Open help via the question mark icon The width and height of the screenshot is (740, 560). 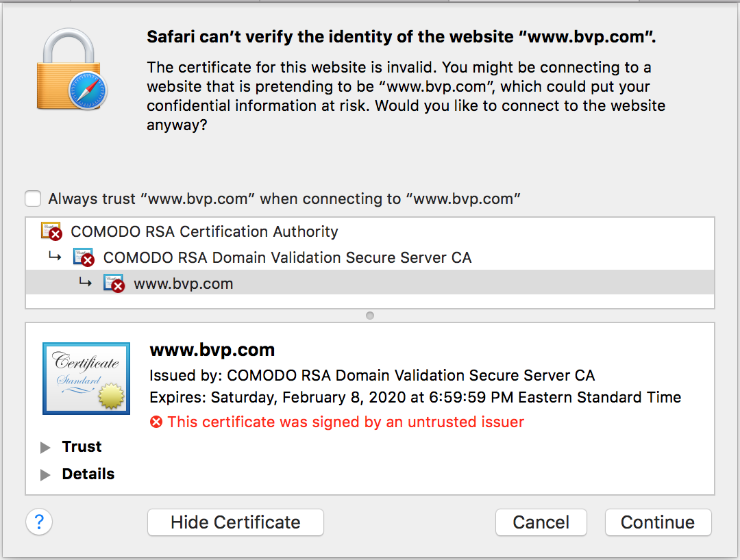coord(39,522)
